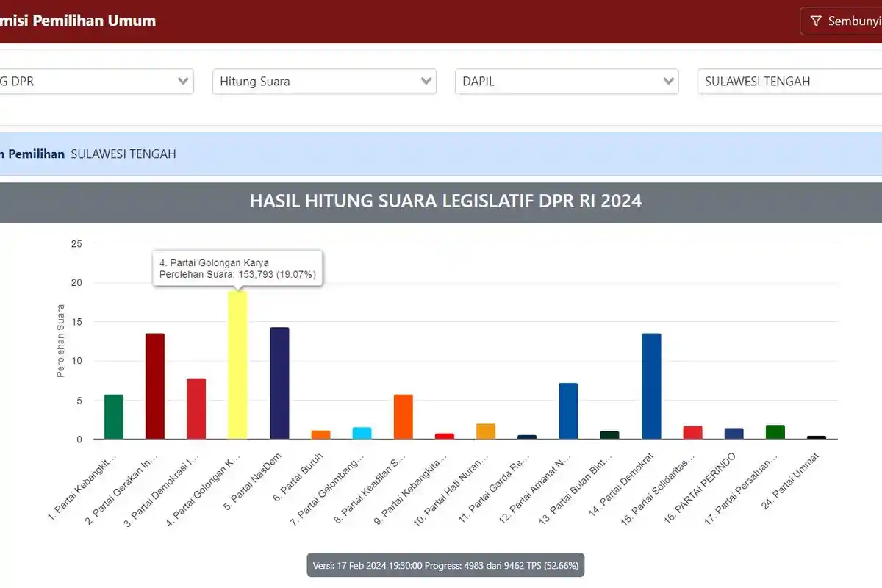Select the yellow Partai Golongan Karya bar
Screen dimensions: 882x588
pyautogui.click(x=237, y=364)
